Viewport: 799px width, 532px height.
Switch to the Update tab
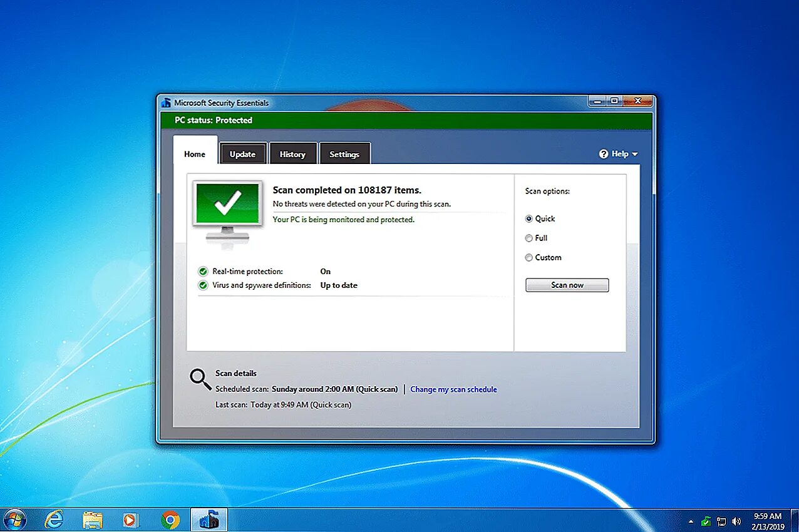243,154
